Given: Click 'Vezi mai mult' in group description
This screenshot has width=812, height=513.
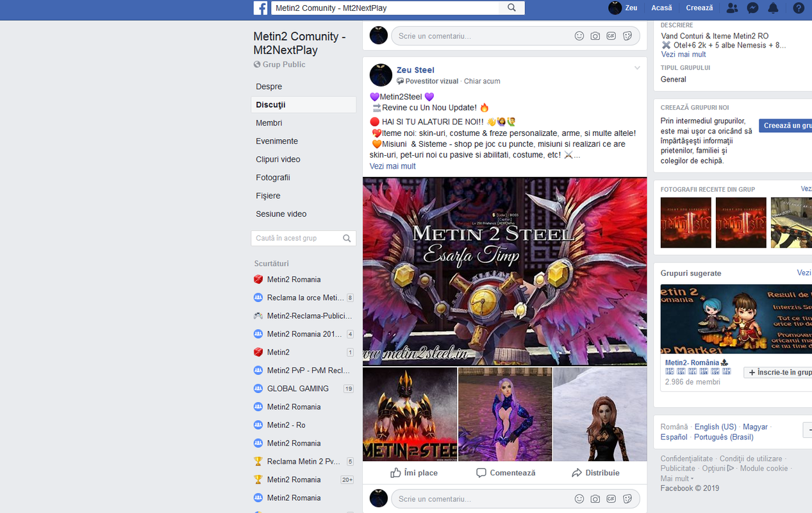Looking at the screenshot, I should point(683,55).
